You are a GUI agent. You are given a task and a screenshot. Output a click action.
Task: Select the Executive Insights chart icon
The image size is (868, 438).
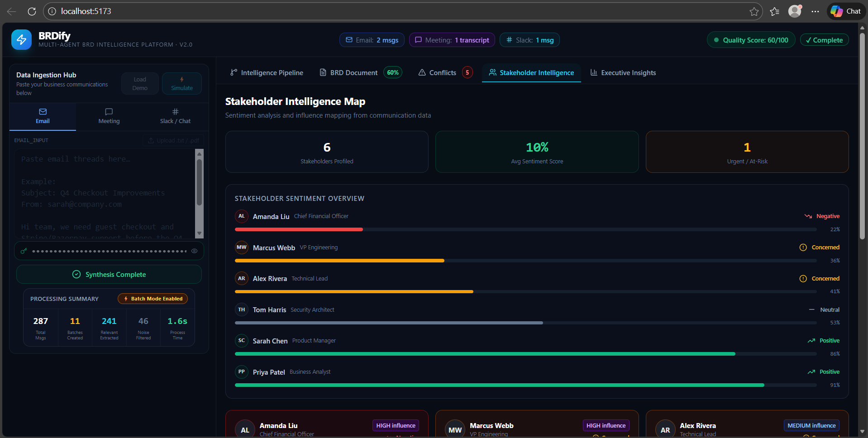click(x=594, y=72)
